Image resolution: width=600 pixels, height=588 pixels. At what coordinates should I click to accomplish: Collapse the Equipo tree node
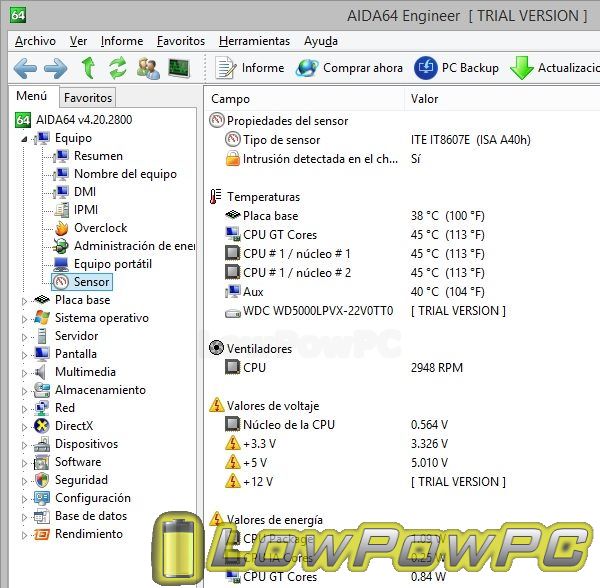coord(24,139)
